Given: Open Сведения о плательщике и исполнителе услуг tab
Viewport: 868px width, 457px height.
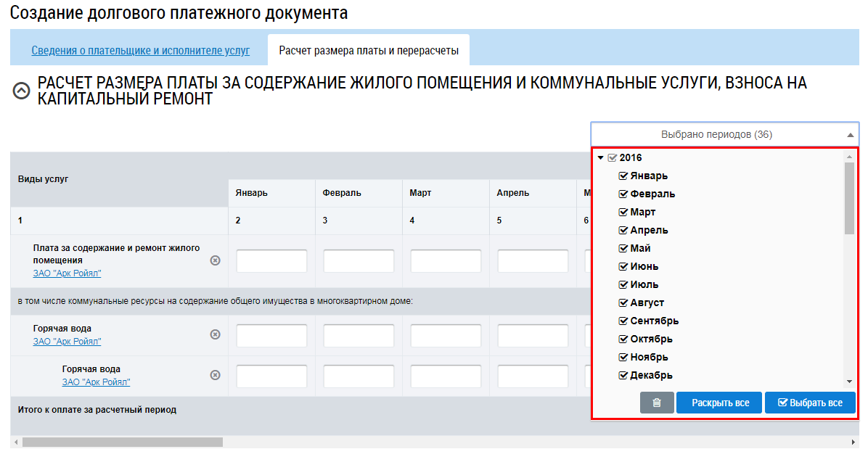Looking at the screenshot, I should tap(141, 50).
